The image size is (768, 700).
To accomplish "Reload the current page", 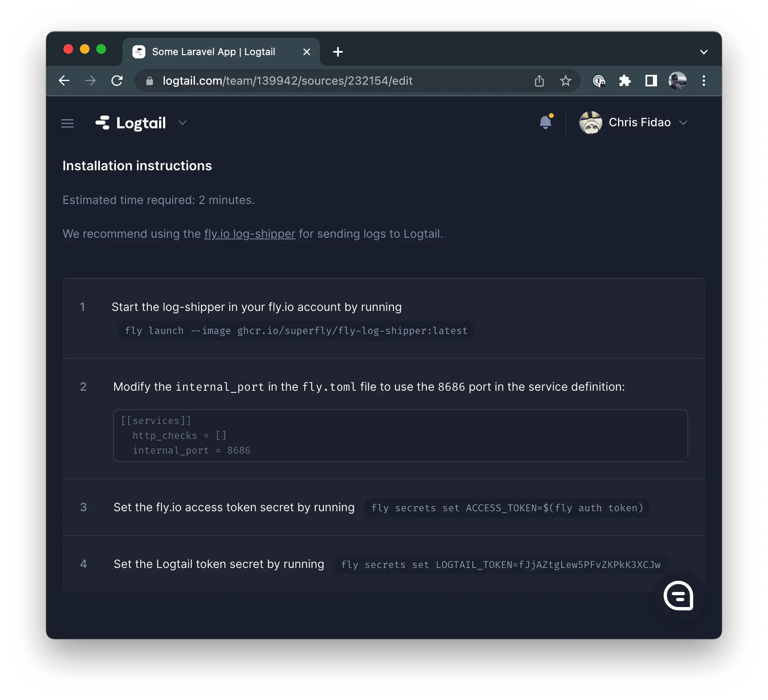I will pos(117,81).
